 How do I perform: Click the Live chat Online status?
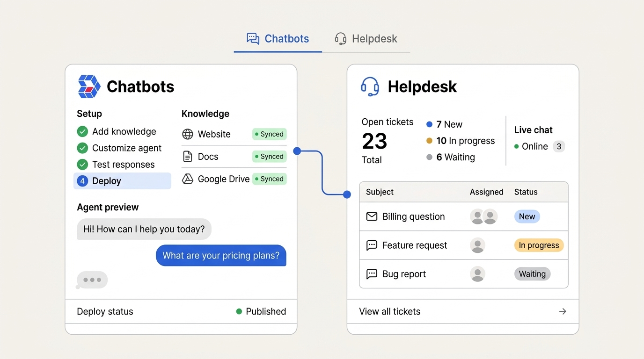click(531, 146)
